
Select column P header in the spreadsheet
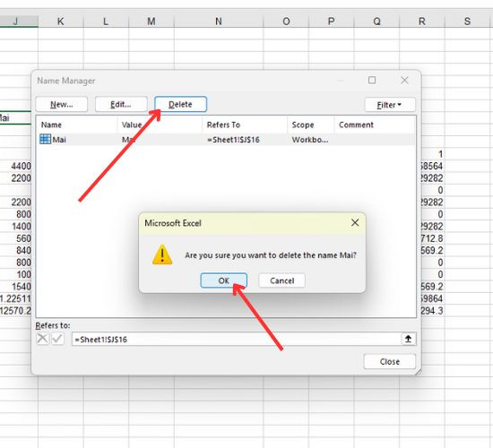pyautogui.click(x=331, y=22)
